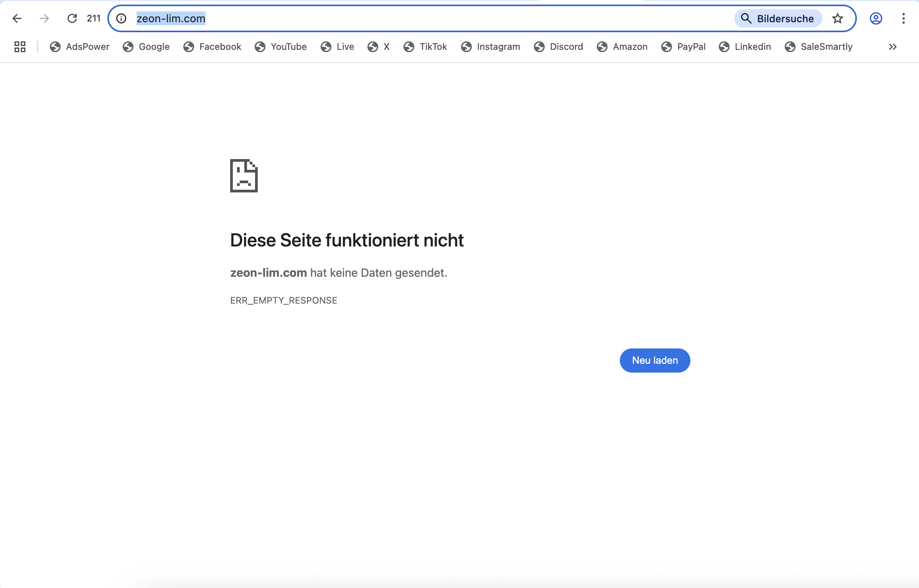Click bold zeon-lim.com in error message

click(268, 273)
